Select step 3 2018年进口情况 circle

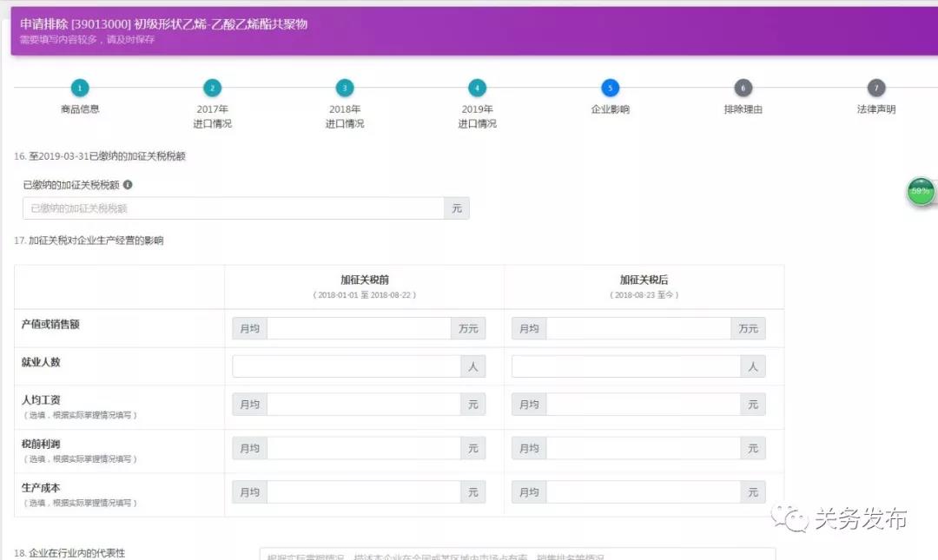pyautogui.click(x=345, y=88)
